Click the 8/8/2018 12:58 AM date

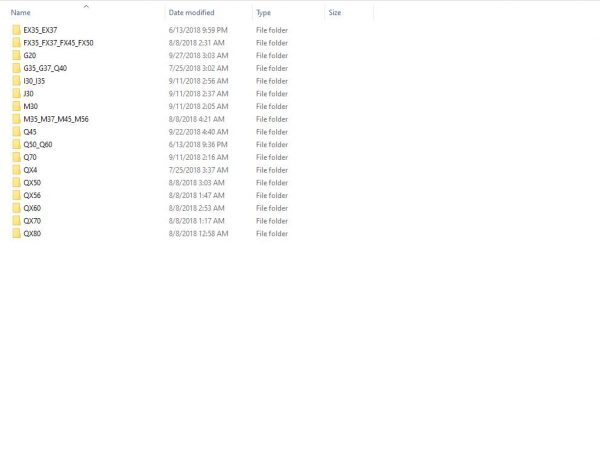pyautogui.click(x=199, y=233)
